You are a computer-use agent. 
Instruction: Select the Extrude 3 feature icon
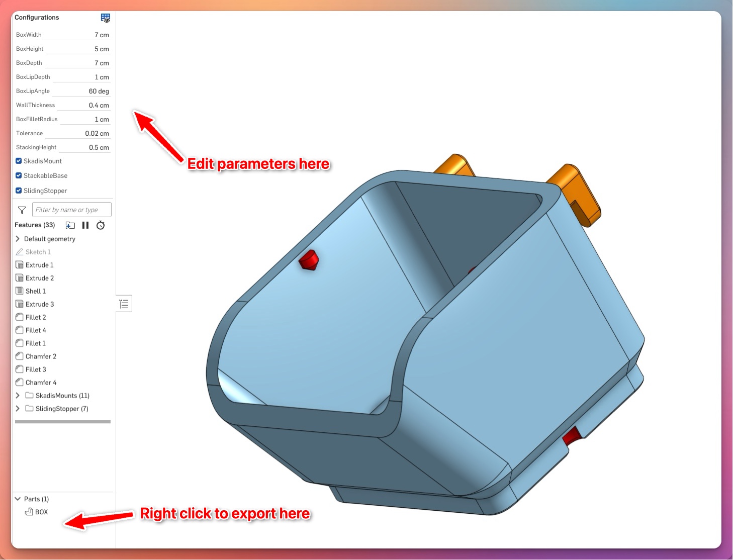point(20,304)
